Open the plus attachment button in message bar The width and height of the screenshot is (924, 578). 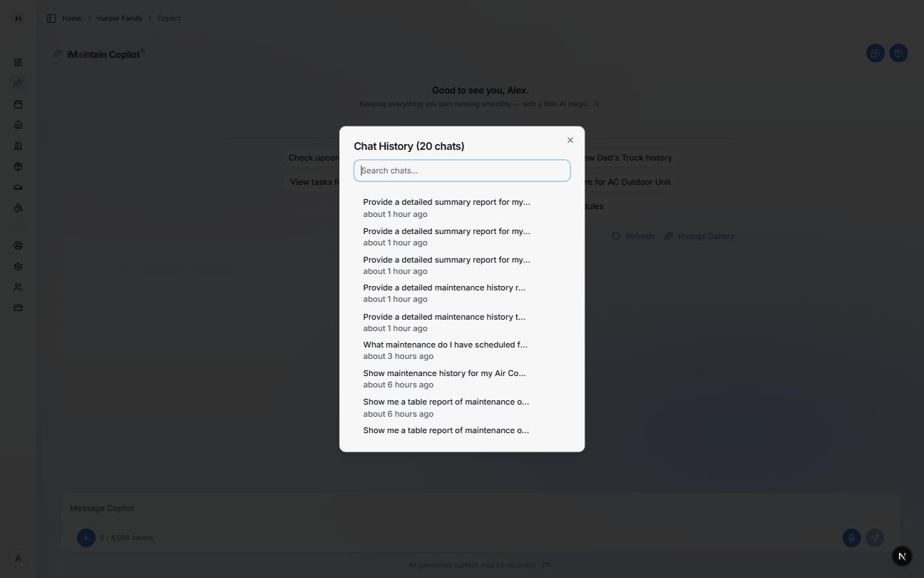click(x=86, y=537)
